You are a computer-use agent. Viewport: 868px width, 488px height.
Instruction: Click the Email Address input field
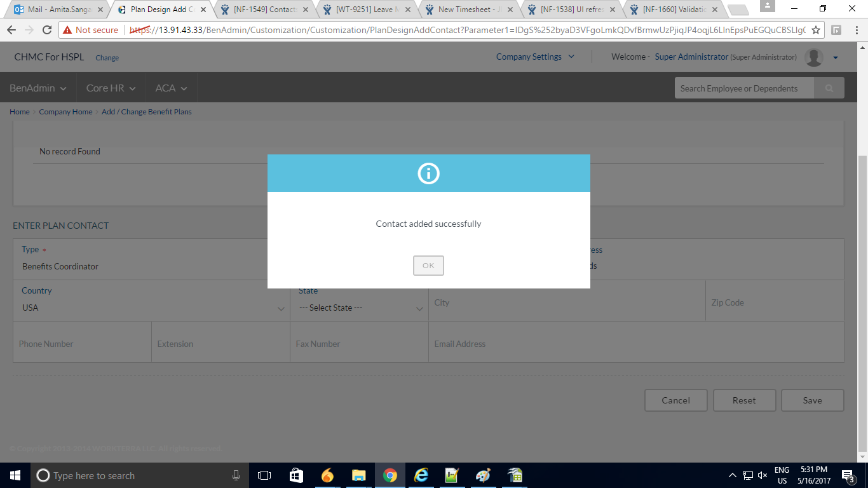click(635, 344)
